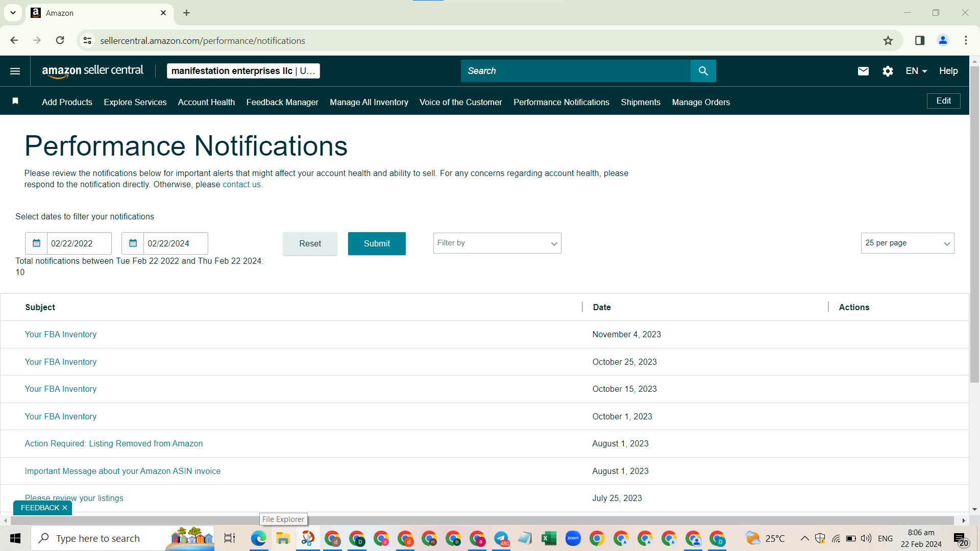Submit the date filter
The image size is (980, 551).
[x=377, y=244]
